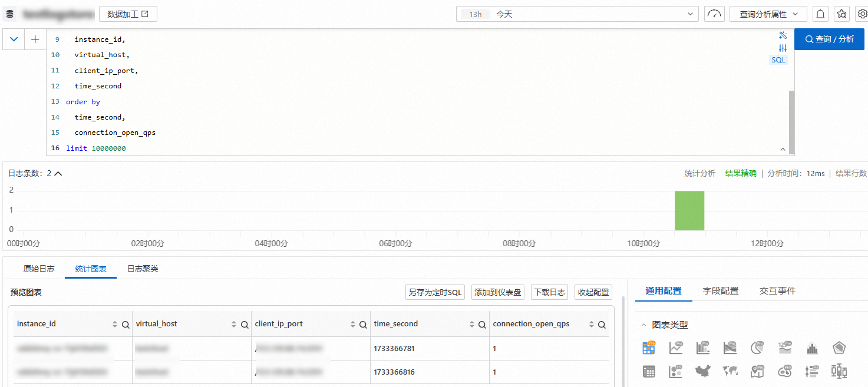Select the heat map chart type
Viewport: 868px width, 387px height.
(785, 371)
